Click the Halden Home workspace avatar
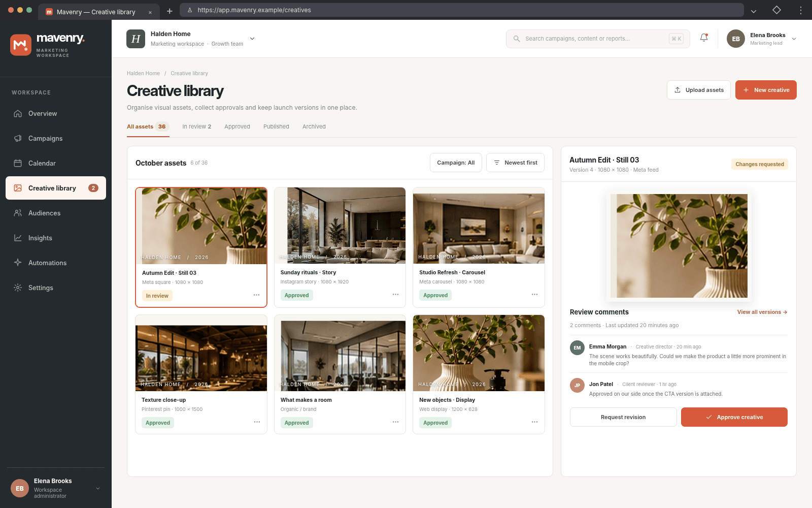Image resolution: width=812 pixels, height=508 pixels. 136,39
